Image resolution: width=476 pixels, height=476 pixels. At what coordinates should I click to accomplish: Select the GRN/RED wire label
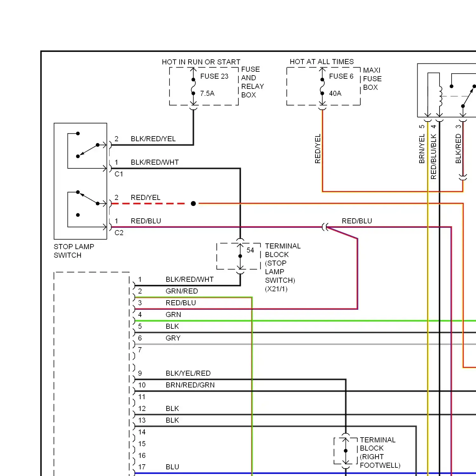click(x=182, y=291)
